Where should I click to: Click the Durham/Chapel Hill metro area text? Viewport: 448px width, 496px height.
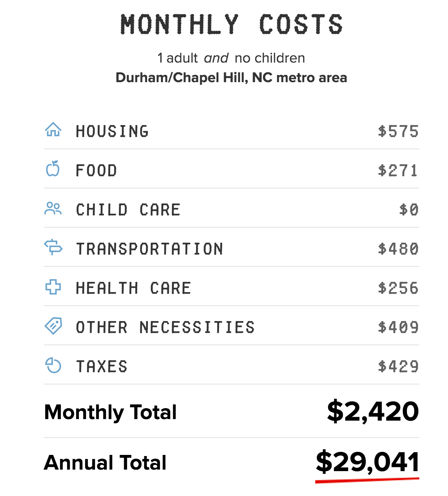(x=231, y=78)
